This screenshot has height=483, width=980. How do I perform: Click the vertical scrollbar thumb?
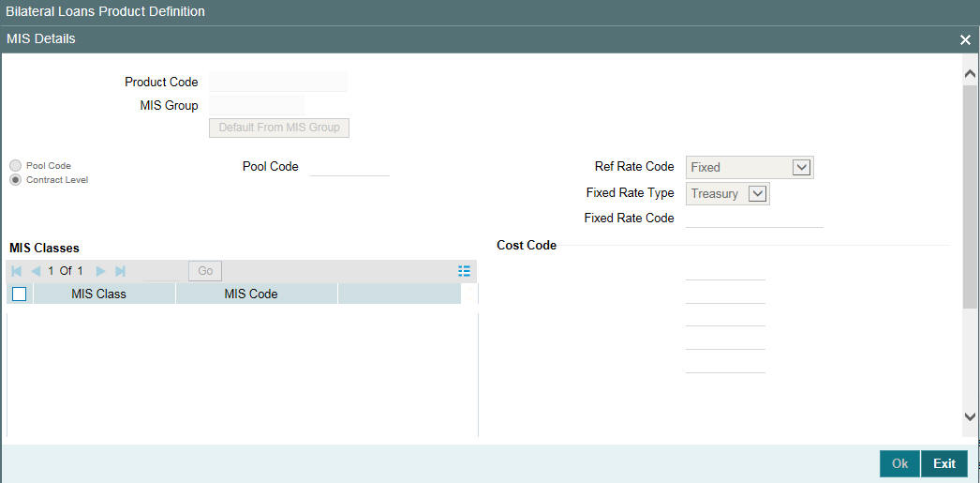click(970, 196)
